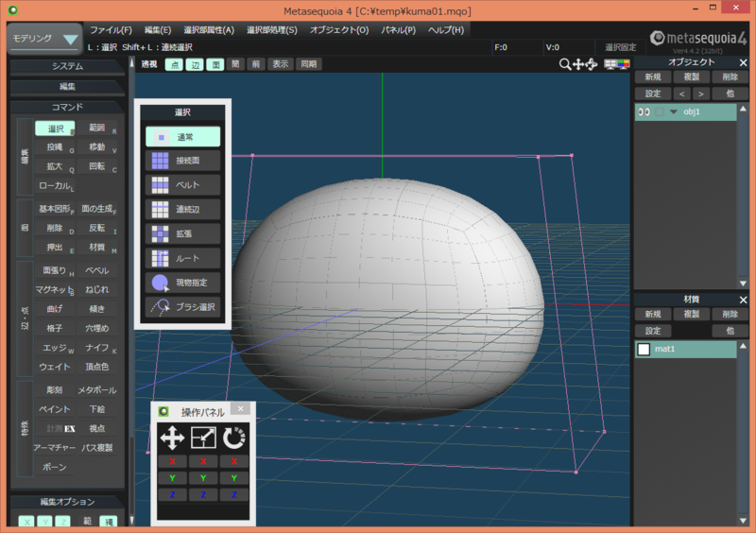
Task: Toggle X axis in 編集オプション
Action: (x=26, y=522)
